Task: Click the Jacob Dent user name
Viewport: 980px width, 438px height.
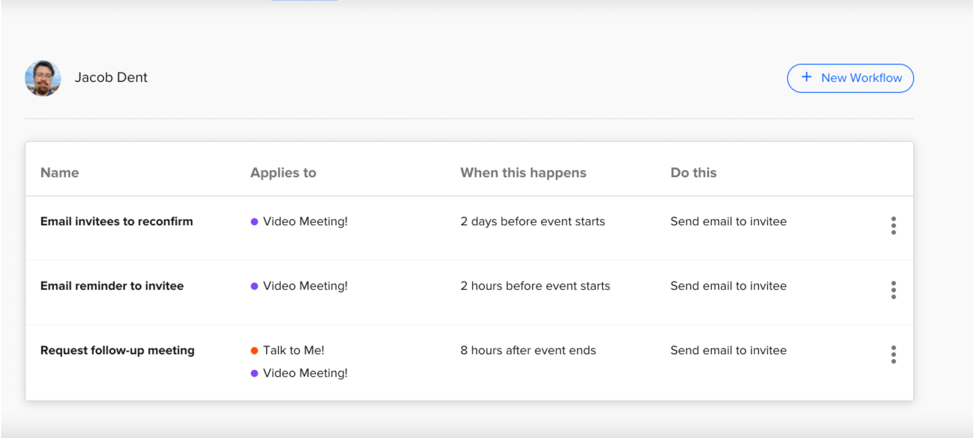Action: click(111, 78)
